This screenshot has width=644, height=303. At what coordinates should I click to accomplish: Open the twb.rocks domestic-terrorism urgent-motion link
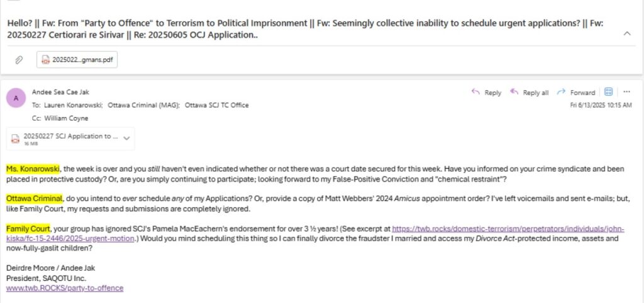pos(316,234)
